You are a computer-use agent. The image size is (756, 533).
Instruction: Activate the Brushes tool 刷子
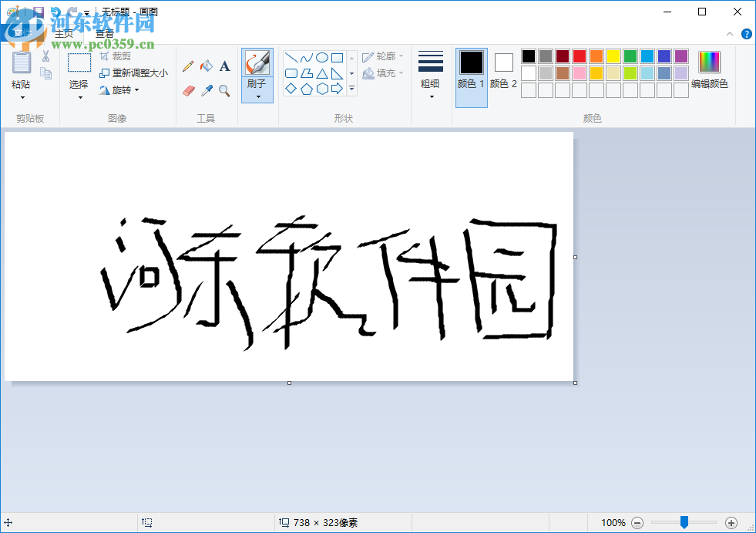point(257,64)
